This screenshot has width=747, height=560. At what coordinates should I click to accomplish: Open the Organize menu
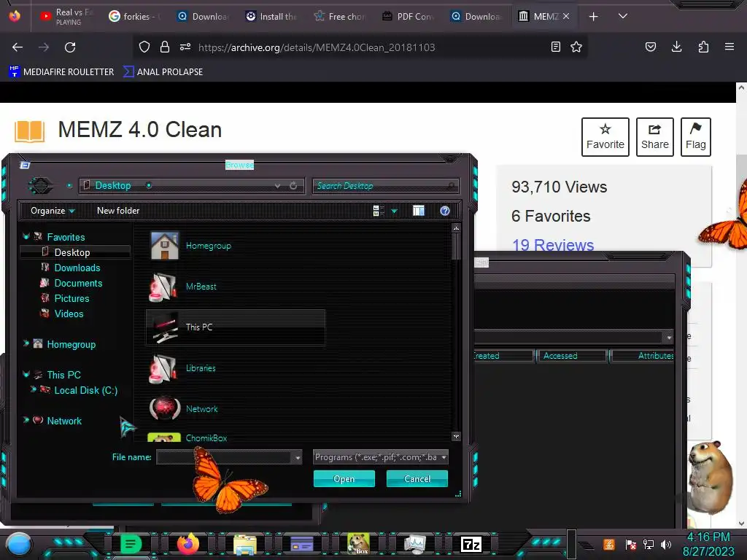[53, 211]
